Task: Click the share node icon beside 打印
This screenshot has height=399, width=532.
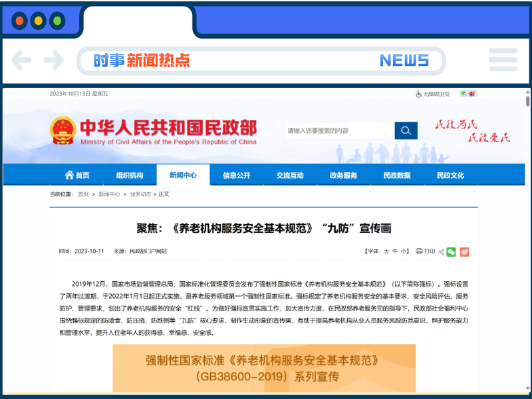Action: (x=442, y=251)
